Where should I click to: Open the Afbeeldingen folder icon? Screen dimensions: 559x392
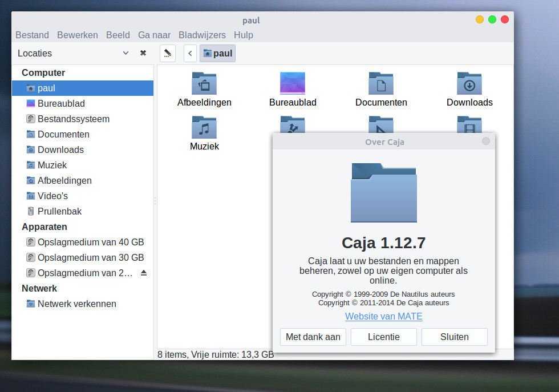pyautogui.click(x=204, y=84)
